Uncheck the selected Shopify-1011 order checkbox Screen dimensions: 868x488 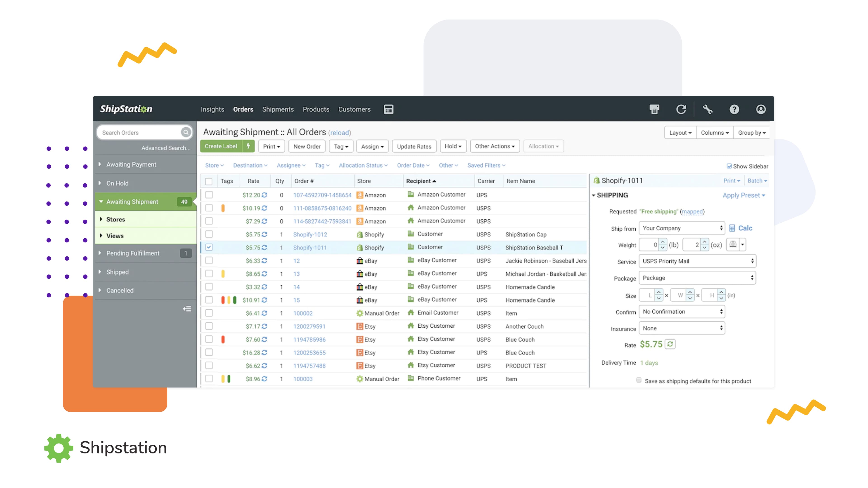[209, 247]
